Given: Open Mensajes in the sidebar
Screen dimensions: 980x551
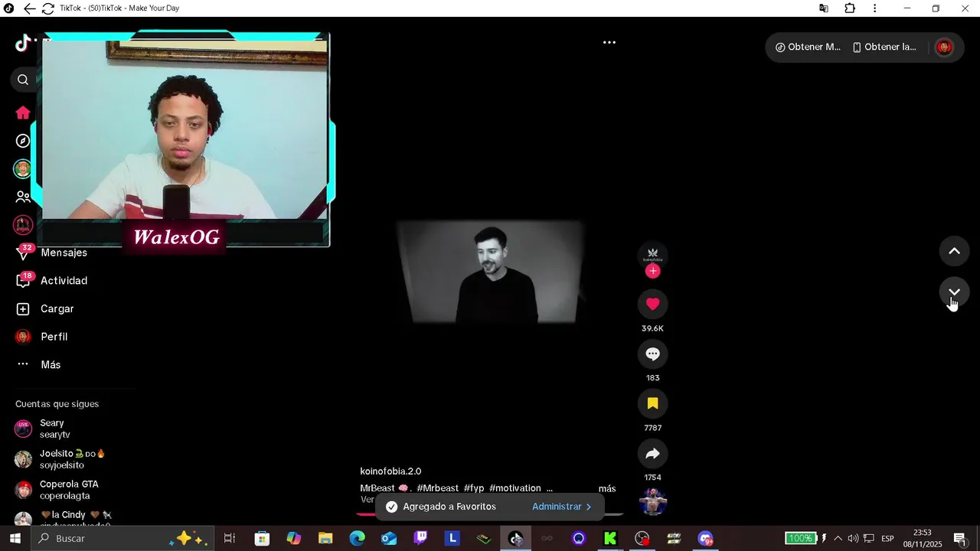Looking at the screenshot, I should pos(64,253).
